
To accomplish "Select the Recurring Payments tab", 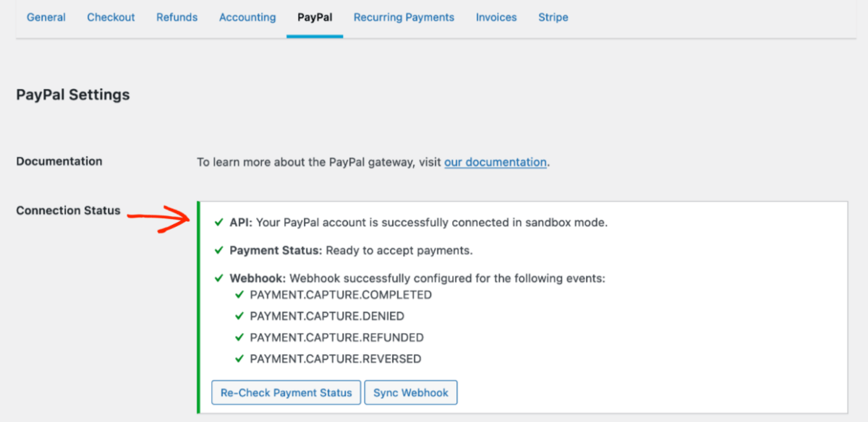I will [x=404, y=17].
